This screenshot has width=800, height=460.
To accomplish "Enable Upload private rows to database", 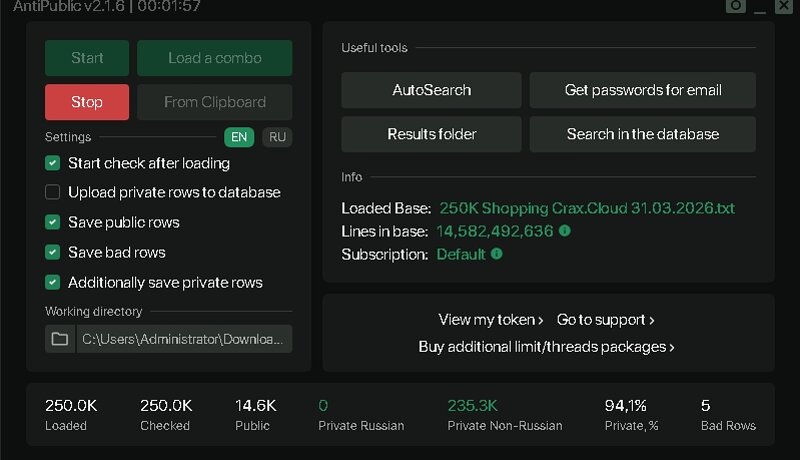I will [x=53, y=192].
